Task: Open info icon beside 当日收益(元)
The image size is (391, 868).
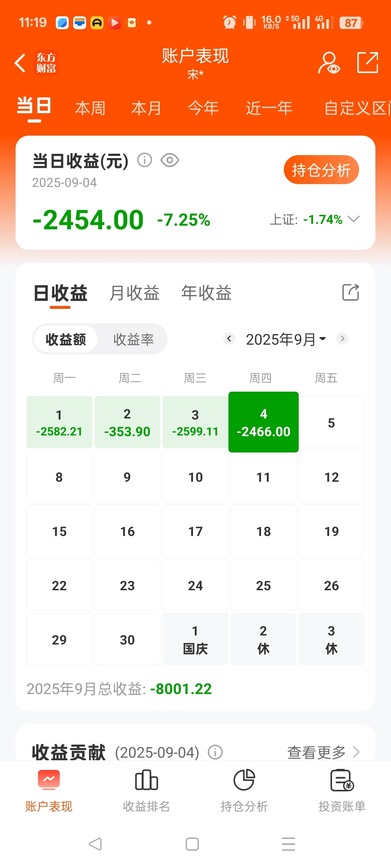Action: (144, 160)
